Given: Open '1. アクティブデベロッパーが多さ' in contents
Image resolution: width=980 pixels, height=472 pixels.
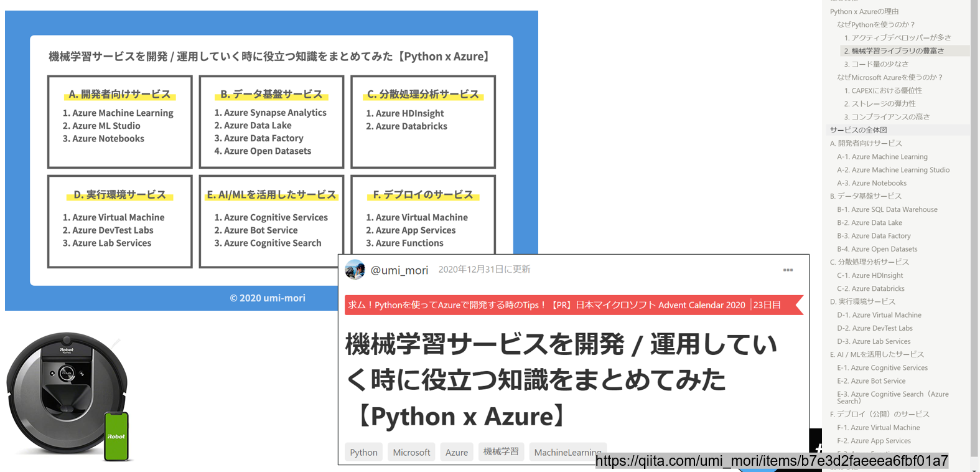Looking at the screenshot, I should (x=897, y=37).
